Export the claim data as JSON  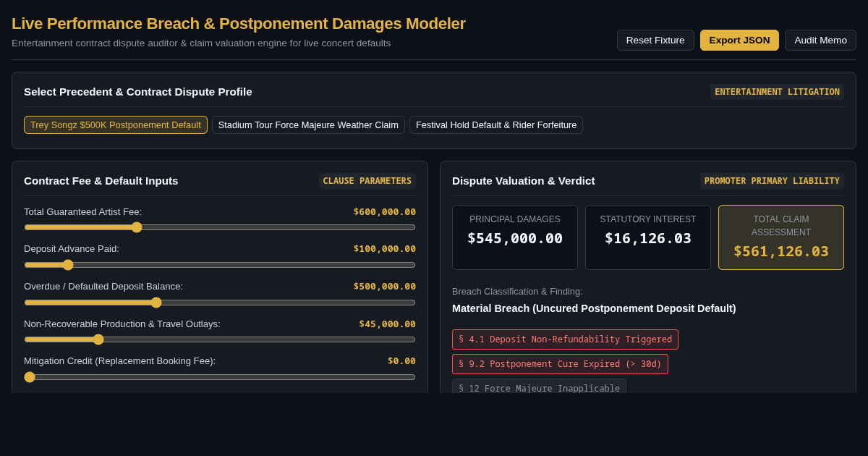coord(739,40)
